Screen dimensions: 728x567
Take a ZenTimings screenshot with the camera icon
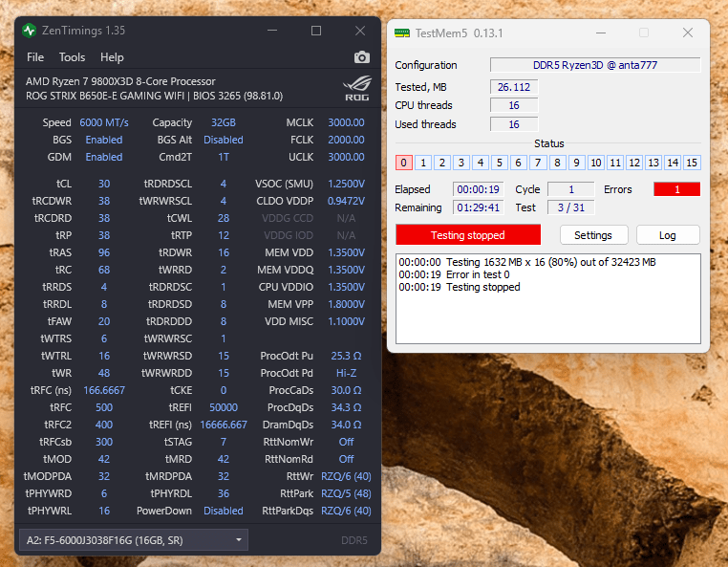[x=362, y=57]
